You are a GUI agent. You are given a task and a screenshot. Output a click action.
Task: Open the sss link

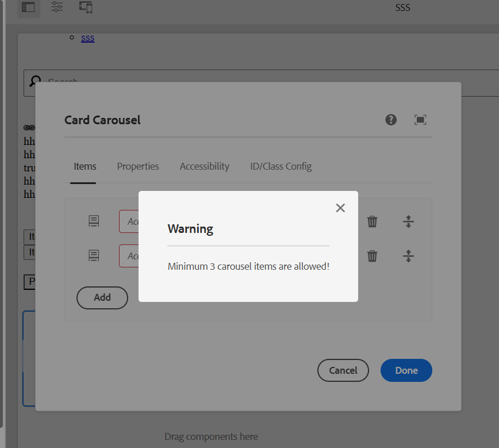pos(87,38)
